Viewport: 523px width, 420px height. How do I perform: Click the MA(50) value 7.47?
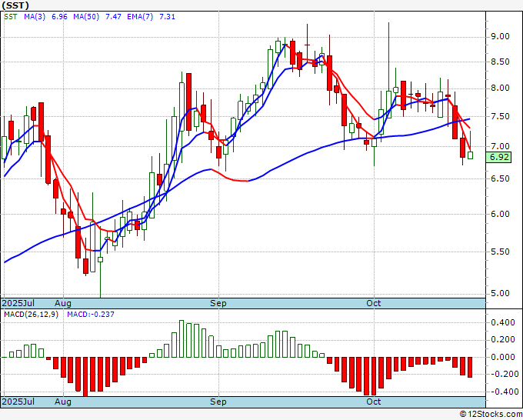point(113,17)
